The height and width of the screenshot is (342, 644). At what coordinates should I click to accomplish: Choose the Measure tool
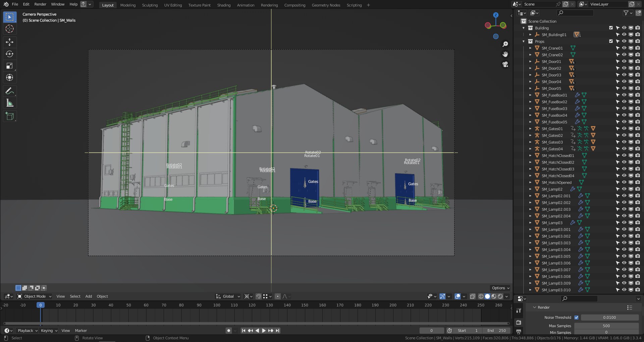[10, 103]
